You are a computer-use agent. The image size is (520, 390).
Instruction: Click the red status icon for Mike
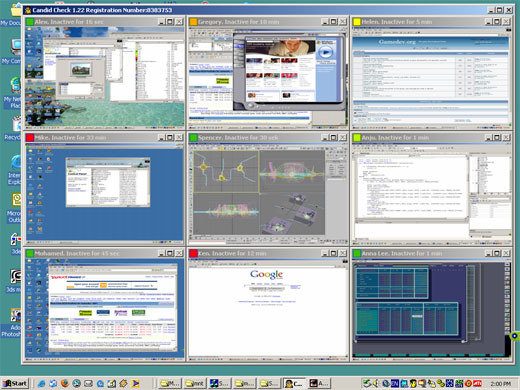[x=30, y=138]
